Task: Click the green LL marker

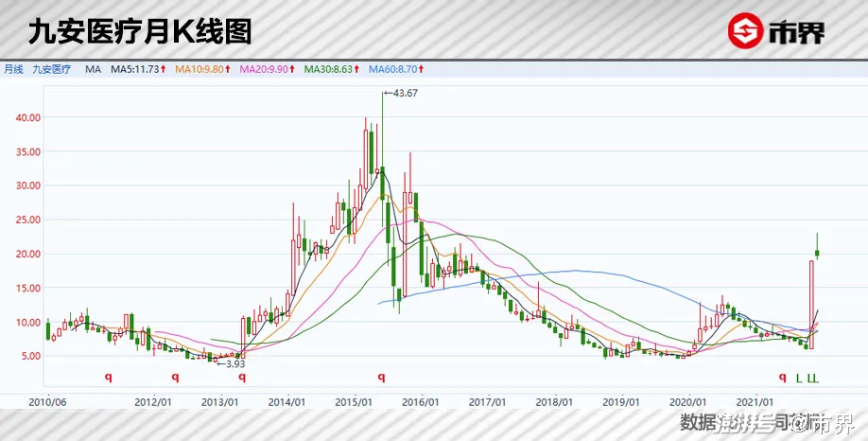Action: pyautogui.click(x=813, y=379)
